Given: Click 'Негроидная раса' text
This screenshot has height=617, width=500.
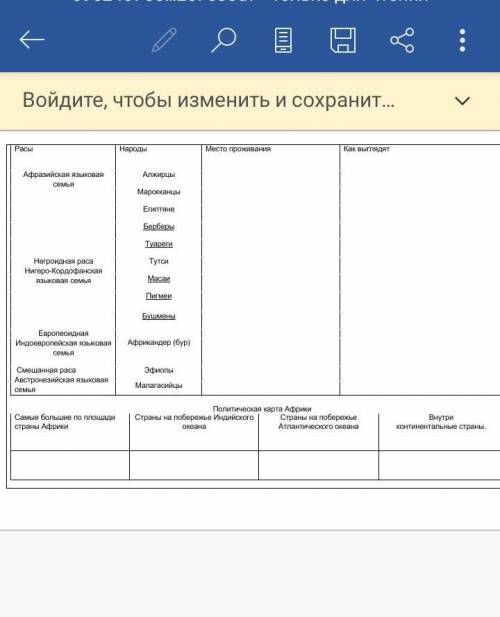Looking at the screenshot, I should click(x=63, y=261).
